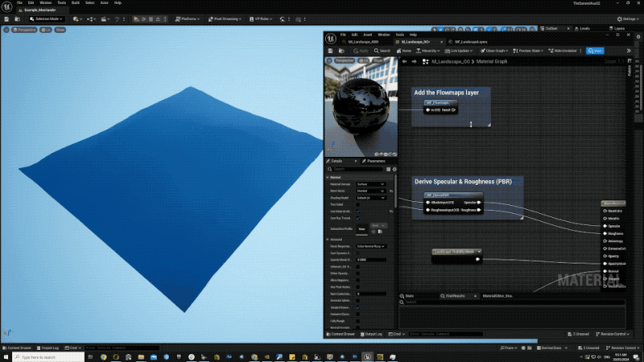Open Unreal Editor taskbar icon
Screen dimensions: 644x362
click(367, 357)
